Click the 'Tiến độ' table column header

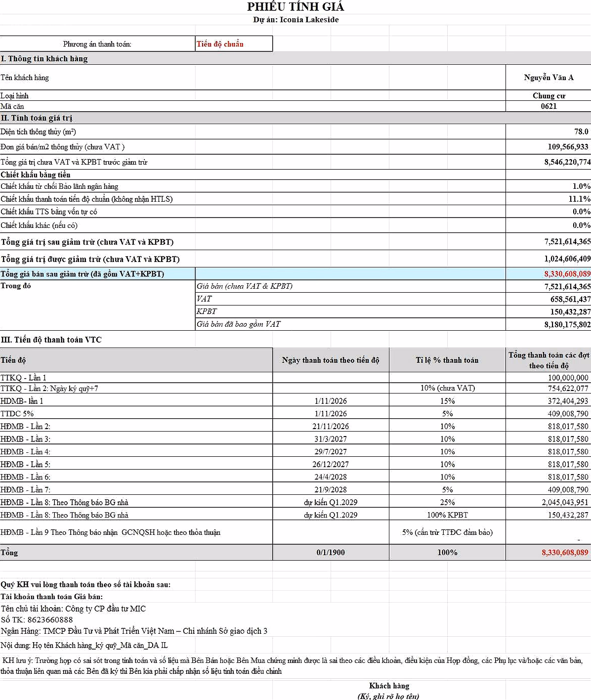[136, 360]
